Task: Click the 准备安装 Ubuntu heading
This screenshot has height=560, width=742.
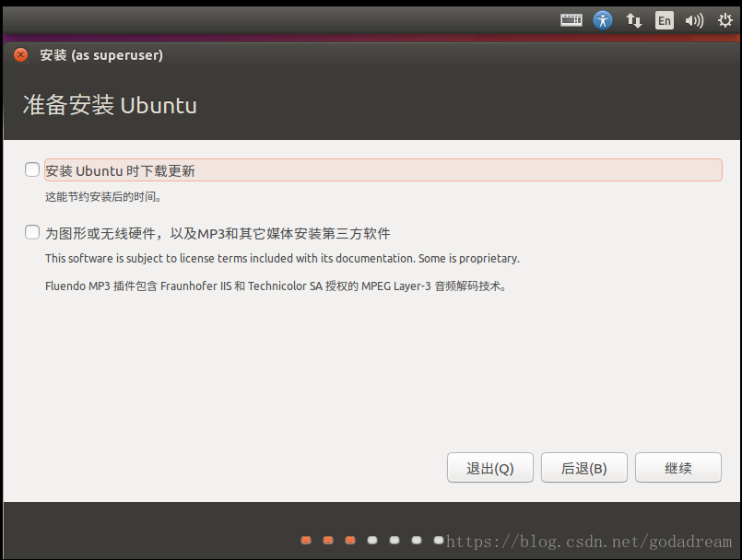Action: pyautogui.click(x=110, y=104)
